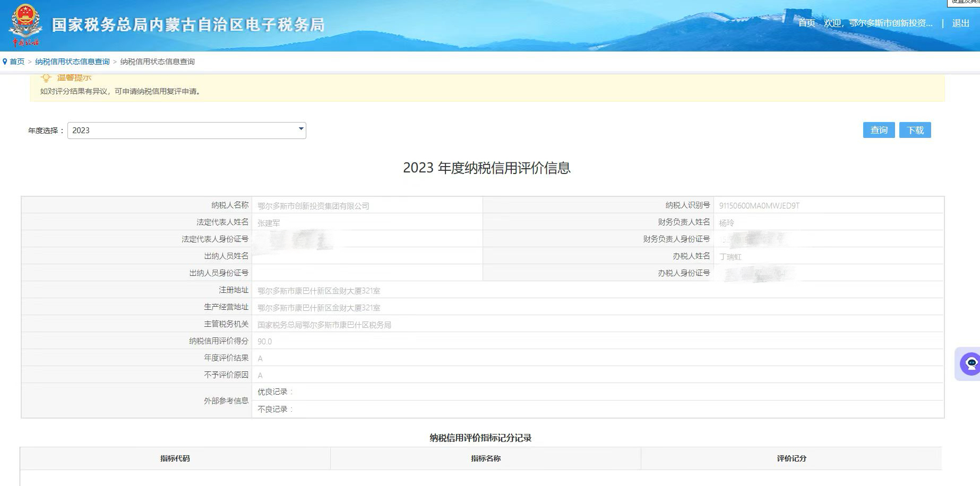Click the 指标名称 column header
Screen dimensions: 980x486
click(485, 458)
